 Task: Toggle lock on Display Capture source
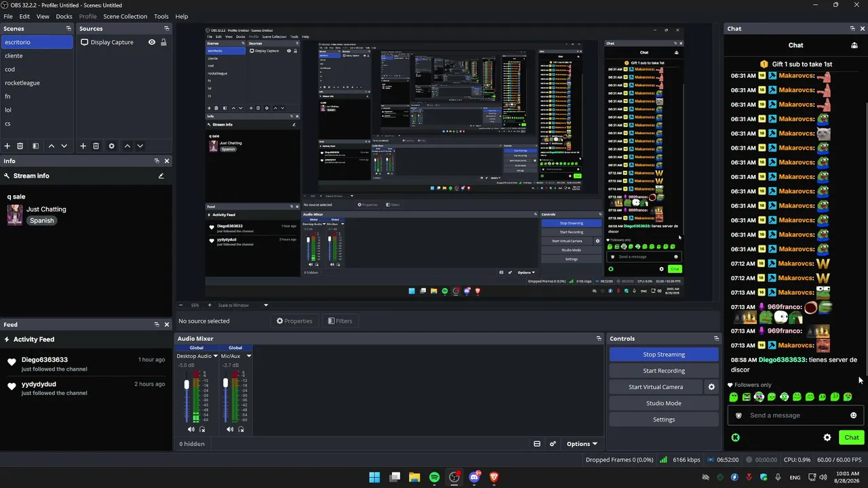pos(163,42)
